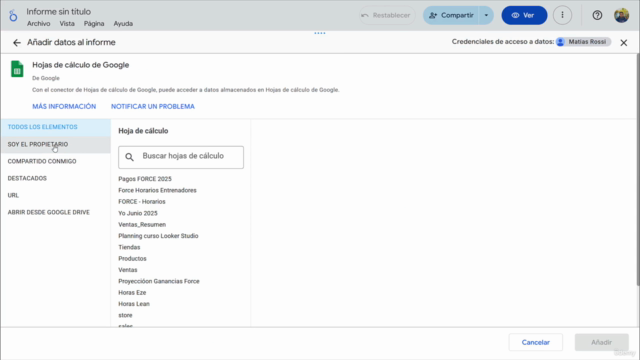Click the panel vertical scrollbar

tap(638, 171)
